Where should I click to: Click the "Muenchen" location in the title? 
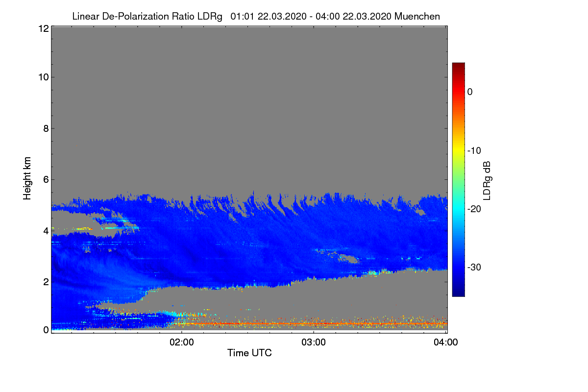(417, 17)
